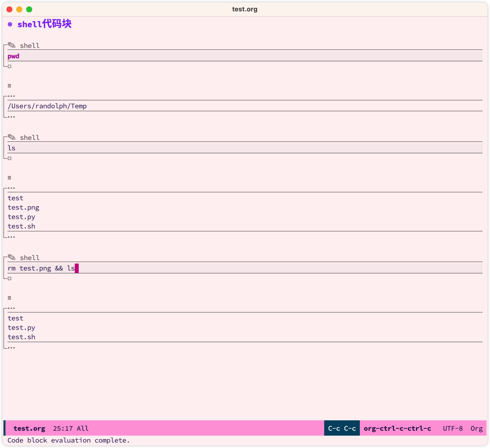490x448 pixels.
Task: Click the pencil icon above rm test.png block
Action: click(12, 257)
